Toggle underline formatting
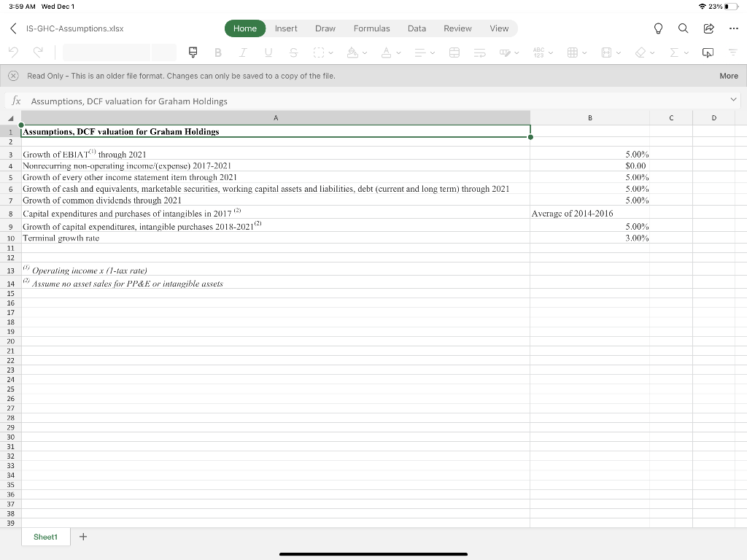 click(268, 52)
